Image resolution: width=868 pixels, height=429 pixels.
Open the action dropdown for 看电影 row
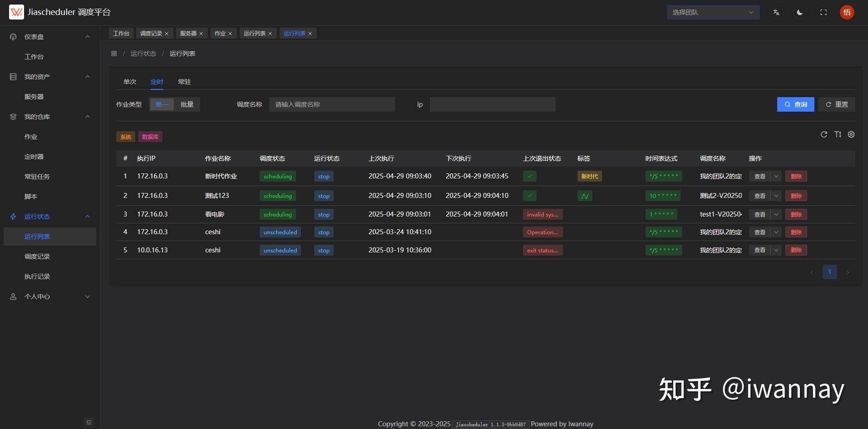[x=776, y=214]
